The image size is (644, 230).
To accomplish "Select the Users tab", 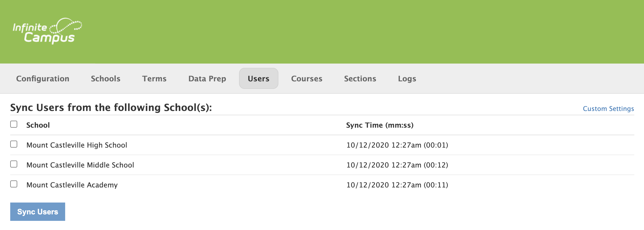I will pyautogui.click(x=258, y=79).
